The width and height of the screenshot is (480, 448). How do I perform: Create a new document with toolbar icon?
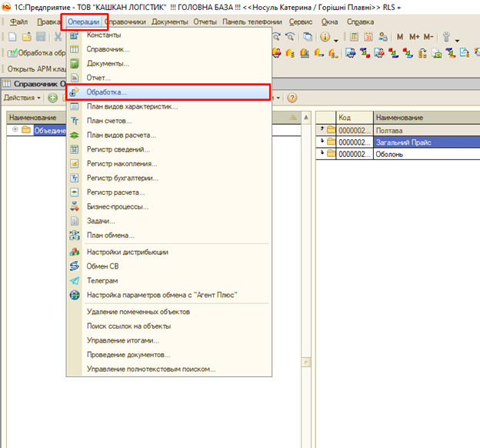tap(12, 37)
